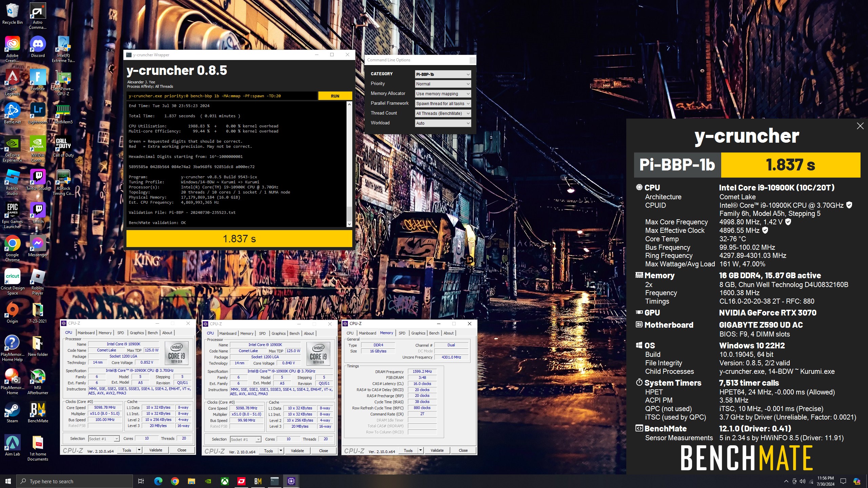Open Astro Command Center desktop icon
The height and width of the screenshot is (488, 868).
(38, 16)
